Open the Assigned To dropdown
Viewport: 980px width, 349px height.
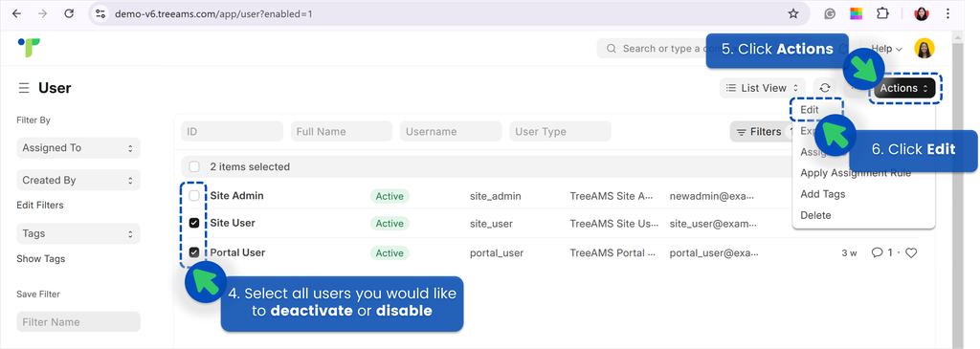pos(78,148)
